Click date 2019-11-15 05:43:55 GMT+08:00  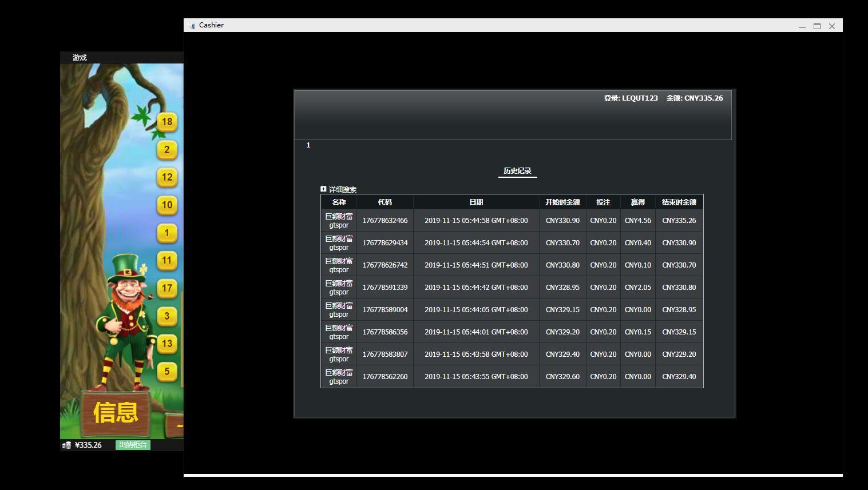point(476,377)
